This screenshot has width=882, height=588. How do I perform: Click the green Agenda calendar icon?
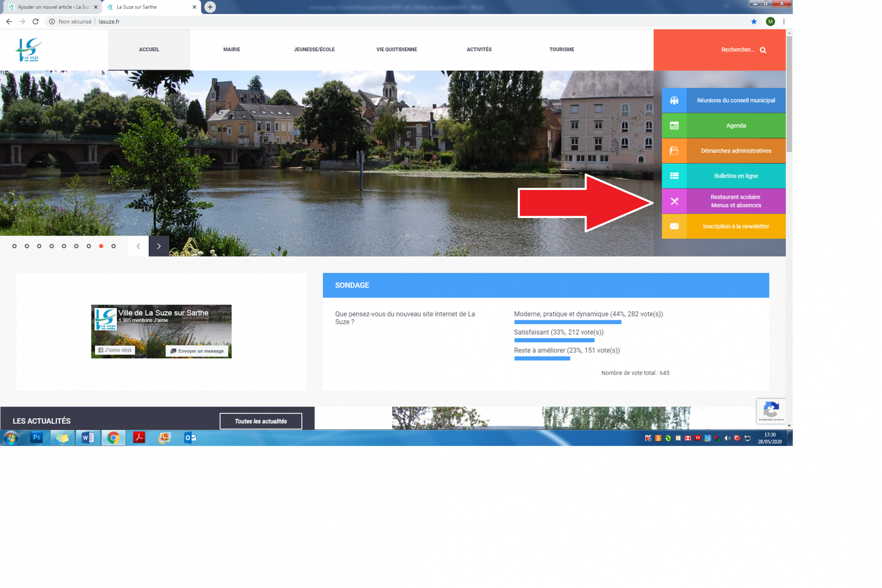pyautogui.click(x=674, y=126)
